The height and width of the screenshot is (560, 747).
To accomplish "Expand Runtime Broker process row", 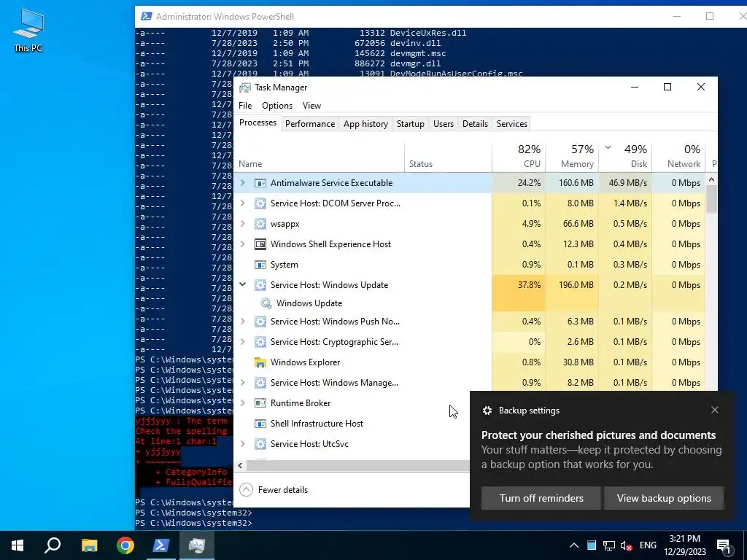I will (x=242, y=403).
